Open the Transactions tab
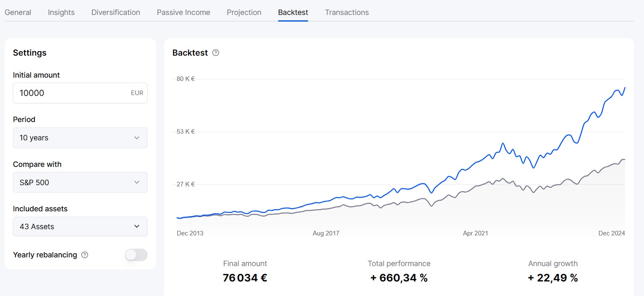 point(347,12)
